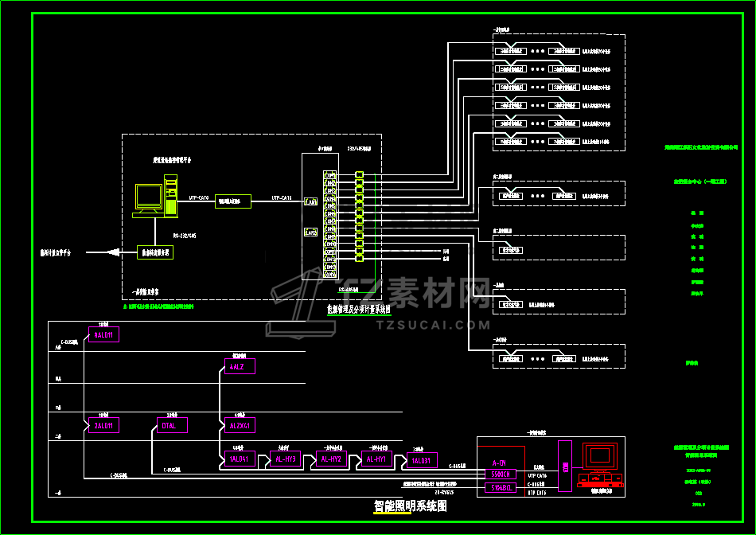Image resolution: width=756 pixels, height=535 pixels.
Task: Select the AL-HY3 panel box
Action: tap(286, 459)
